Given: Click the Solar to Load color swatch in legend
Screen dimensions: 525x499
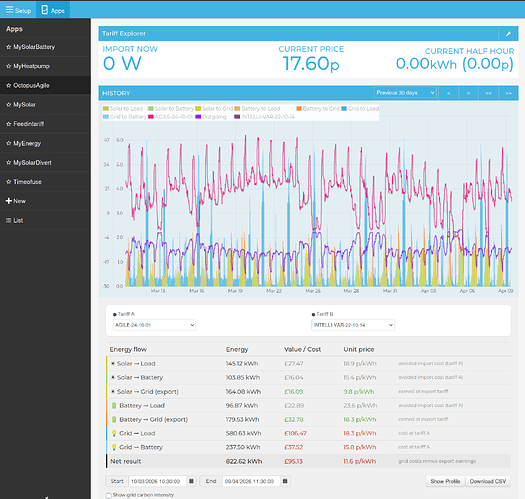Looking at the screenshot, I should tap(106, 109).
